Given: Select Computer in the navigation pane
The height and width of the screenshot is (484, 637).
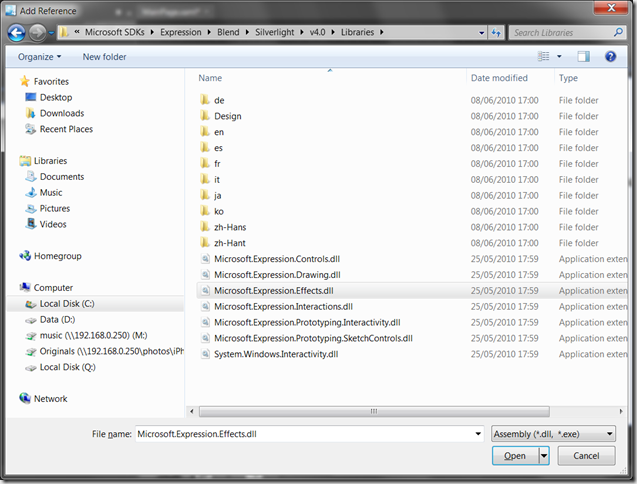Looking at the screenshot, I should coord(53,288).
